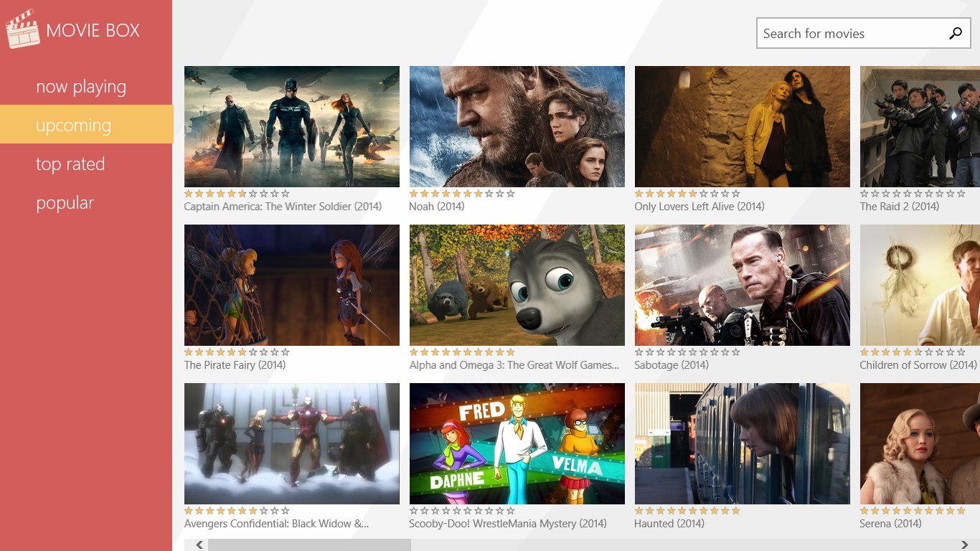Click the scrollbar right arrow

(965, 545)
